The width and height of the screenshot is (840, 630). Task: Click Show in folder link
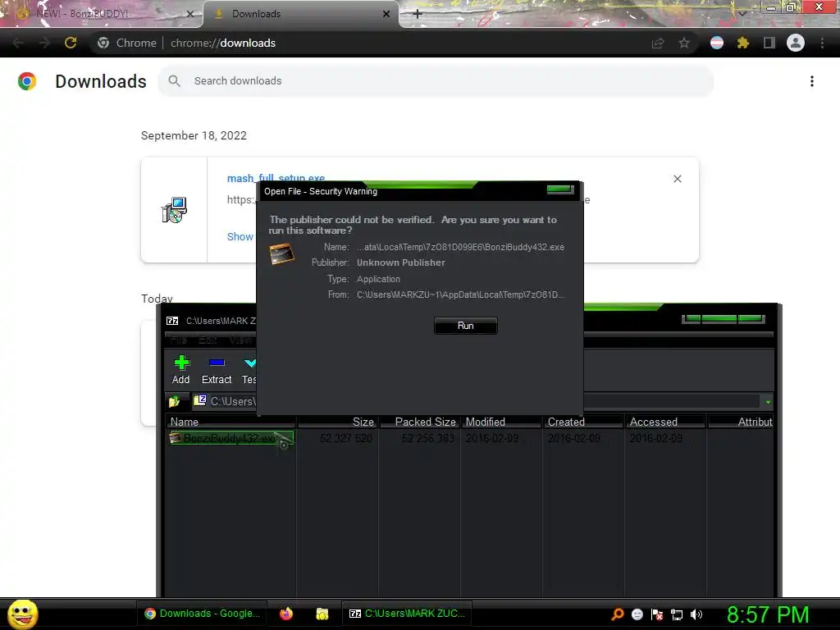[240, 236]
